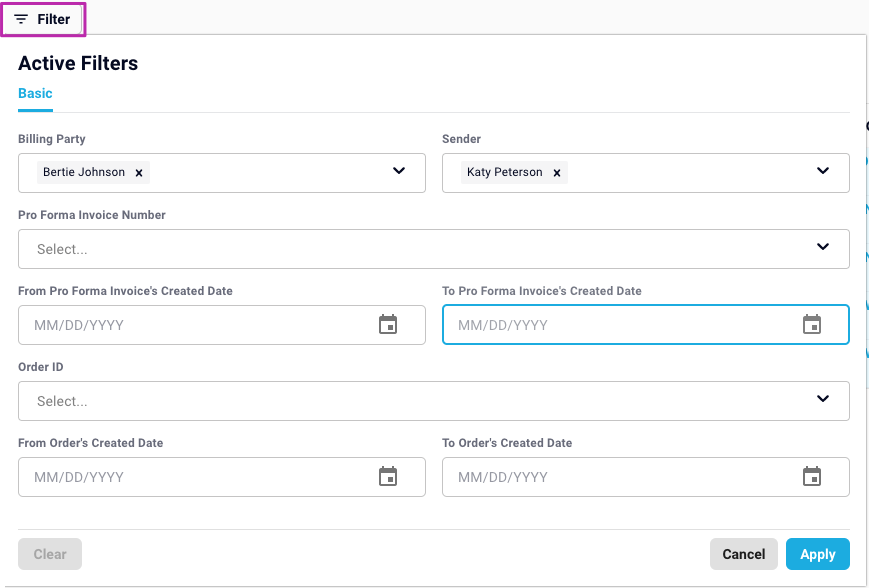Open calendar for From Pro Forma Invoice's Created Date

[388, 324]
